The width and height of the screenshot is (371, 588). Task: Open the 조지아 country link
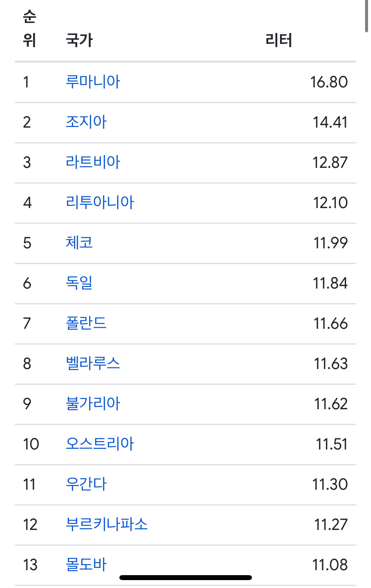tap(86, 122)
